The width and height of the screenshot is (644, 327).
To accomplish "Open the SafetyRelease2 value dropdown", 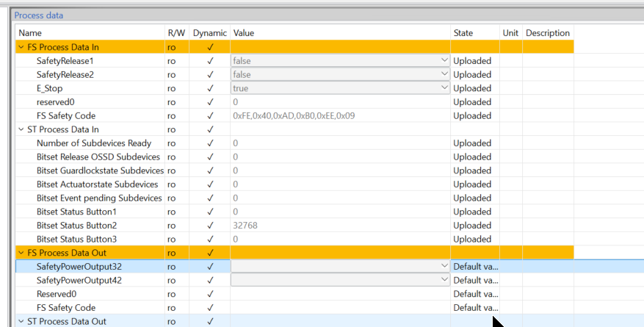I will tap(444, 74).
